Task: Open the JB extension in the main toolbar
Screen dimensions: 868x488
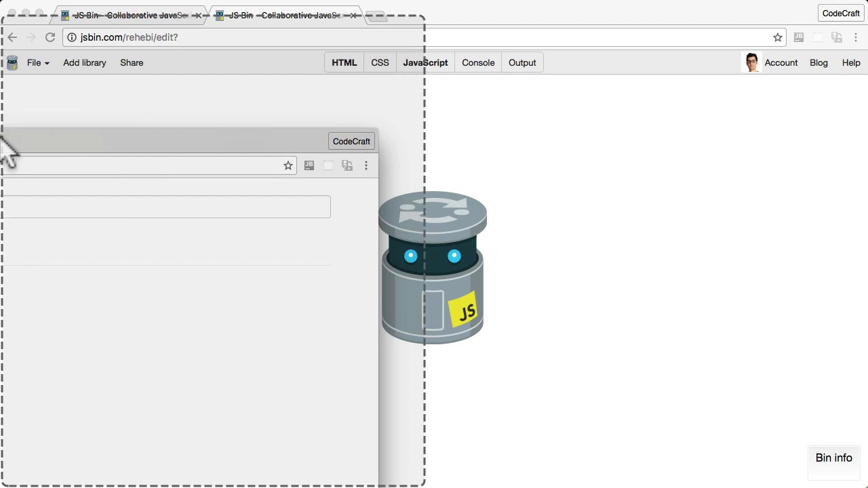Action: (799, 37)
